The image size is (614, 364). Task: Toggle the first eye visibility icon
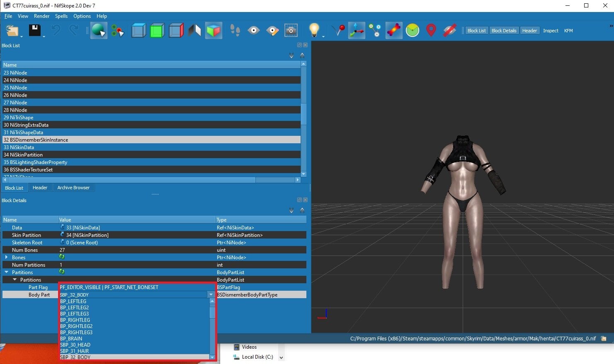click(254, 30)
